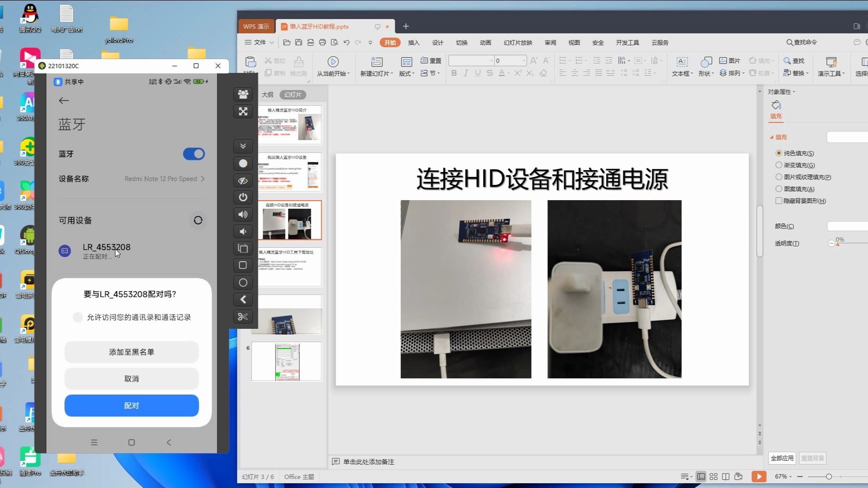This screenshot has height=488, width=868.
Task: Save the presentation with the disk icon
Action: [x=299, y=42]
